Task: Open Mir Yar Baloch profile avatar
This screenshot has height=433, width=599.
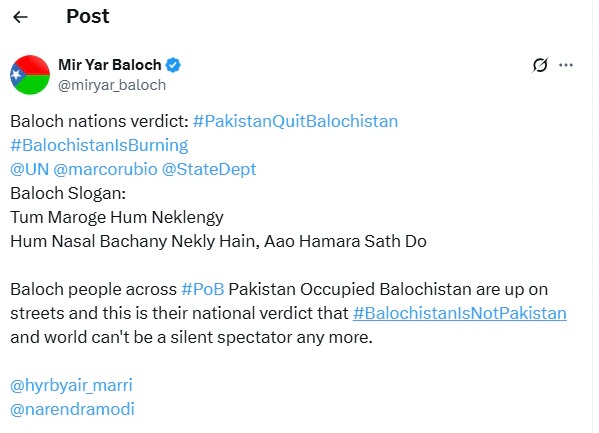Action: pyautogui.click(x=30, y=75)
